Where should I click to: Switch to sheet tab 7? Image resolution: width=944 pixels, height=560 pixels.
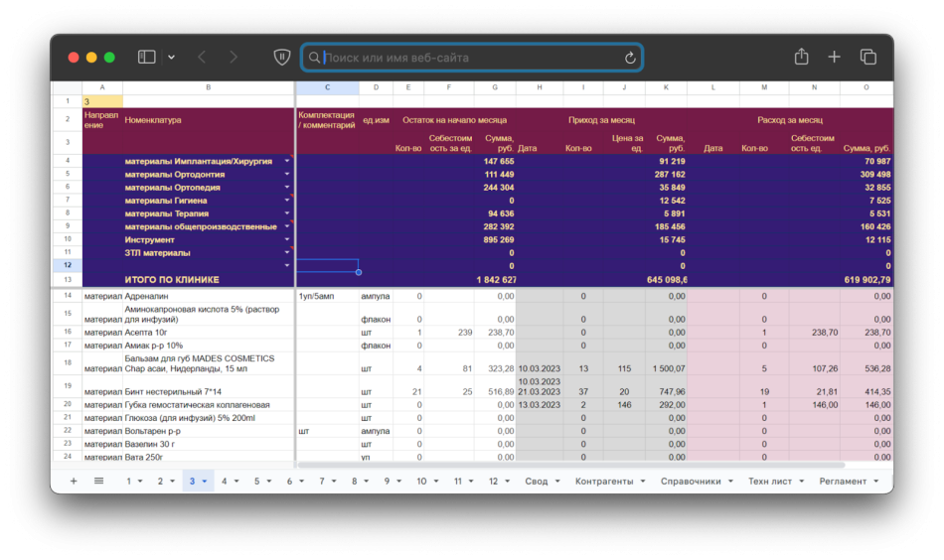[322, 482]
